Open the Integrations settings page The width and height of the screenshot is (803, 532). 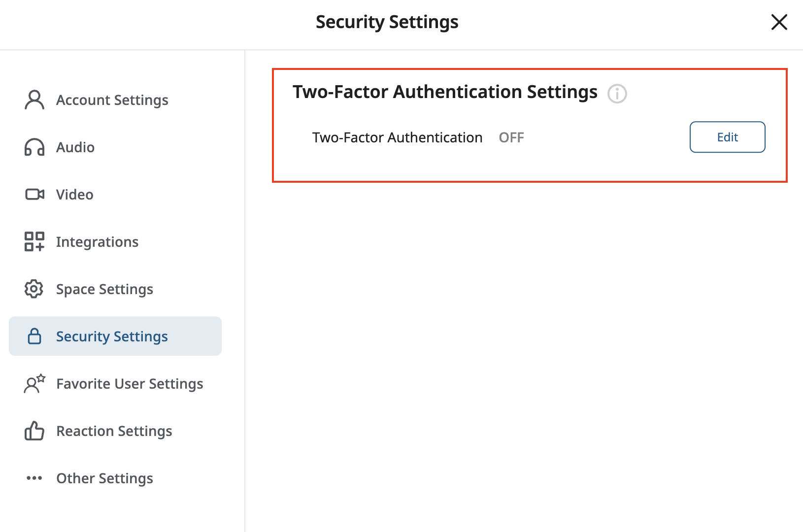[97, 242]
